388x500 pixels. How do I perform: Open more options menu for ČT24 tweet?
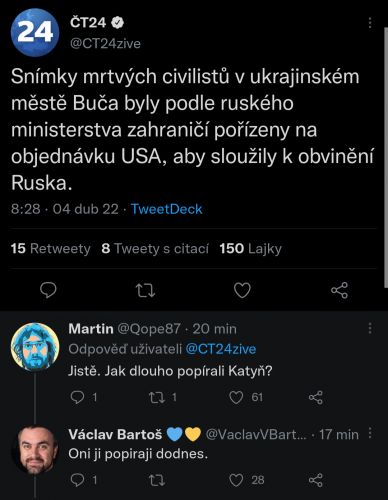370,23
